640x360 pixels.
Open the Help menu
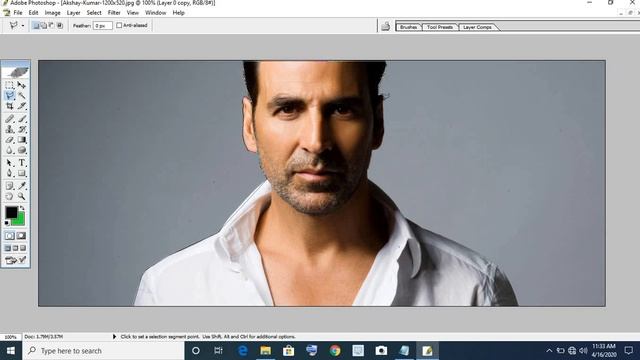[x=178, y=13]
